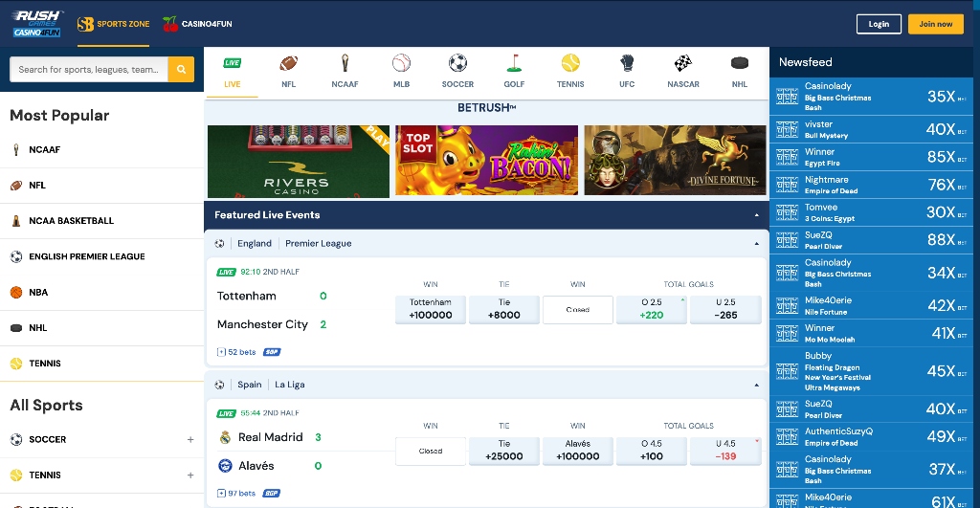The width and height of the screenshot is (980, 508).
Task: Collapse Featured Live Events section
Action: point(756,215)
